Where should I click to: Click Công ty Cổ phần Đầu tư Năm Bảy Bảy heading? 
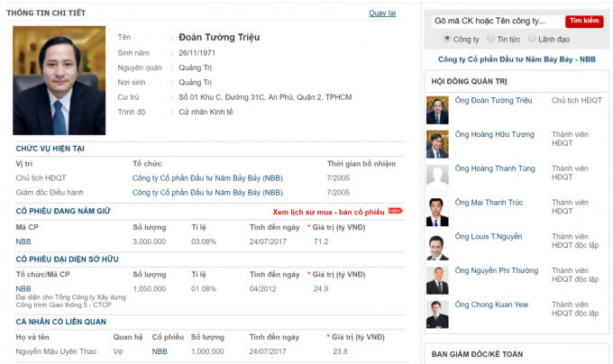click(x=516, y=59)
